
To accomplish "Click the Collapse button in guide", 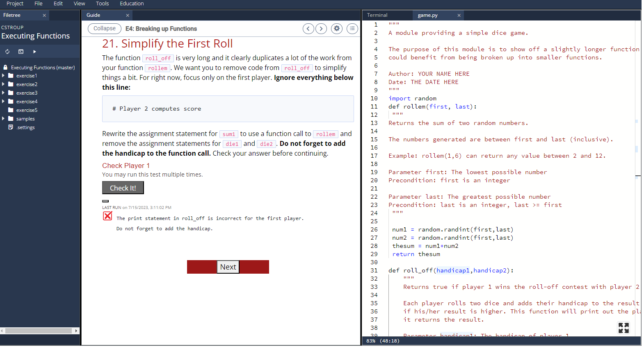I will (105, 29).
